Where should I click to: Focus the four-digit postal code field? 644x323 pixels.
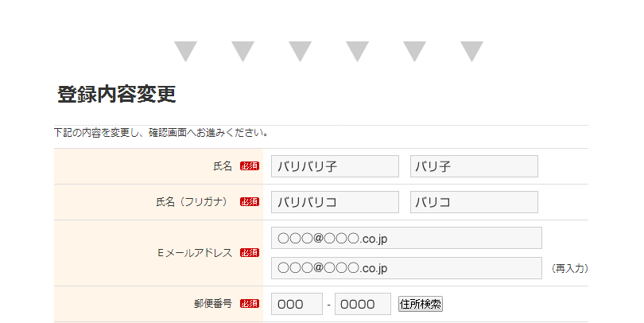pos(363,304)
